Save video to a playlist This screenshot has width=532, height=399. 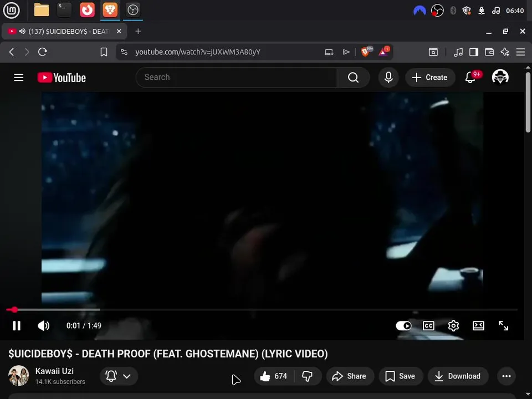401,376
